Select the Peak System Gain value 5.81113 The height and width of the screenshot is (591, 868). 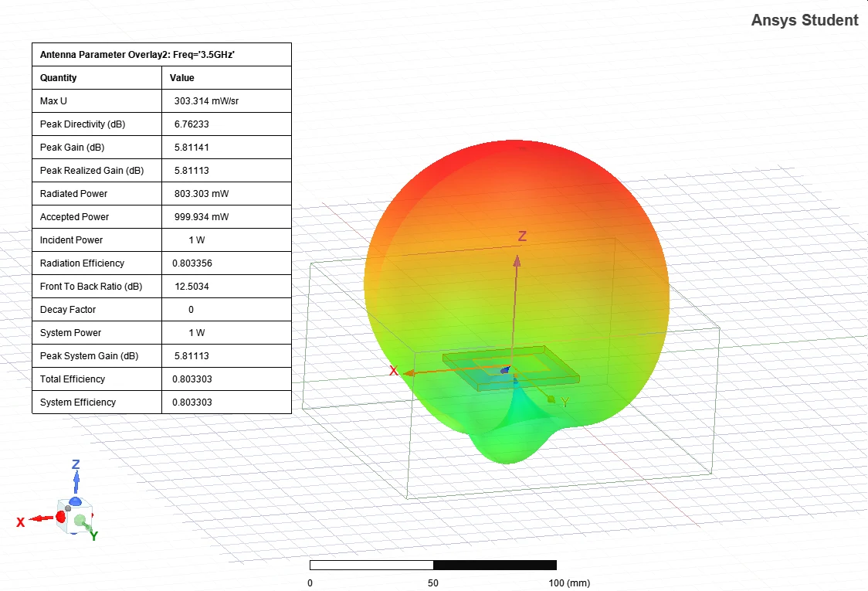coord(192,356)
